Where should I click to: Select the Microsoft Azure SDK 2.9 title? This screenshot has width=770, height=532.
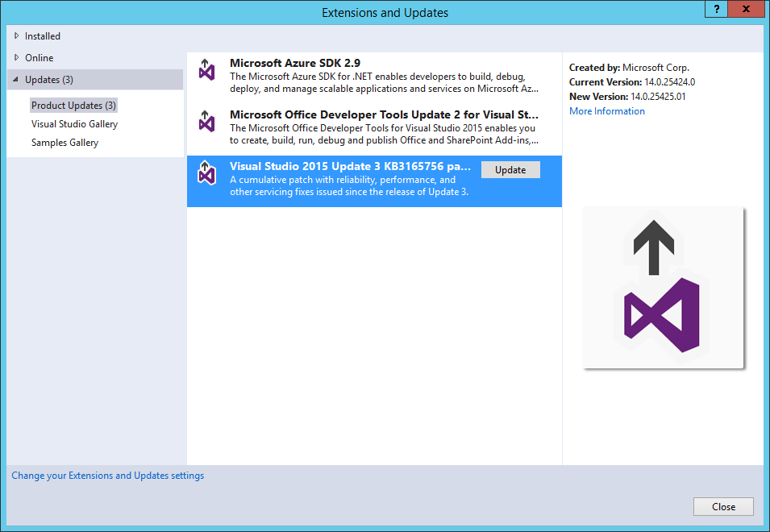(295, 63)
